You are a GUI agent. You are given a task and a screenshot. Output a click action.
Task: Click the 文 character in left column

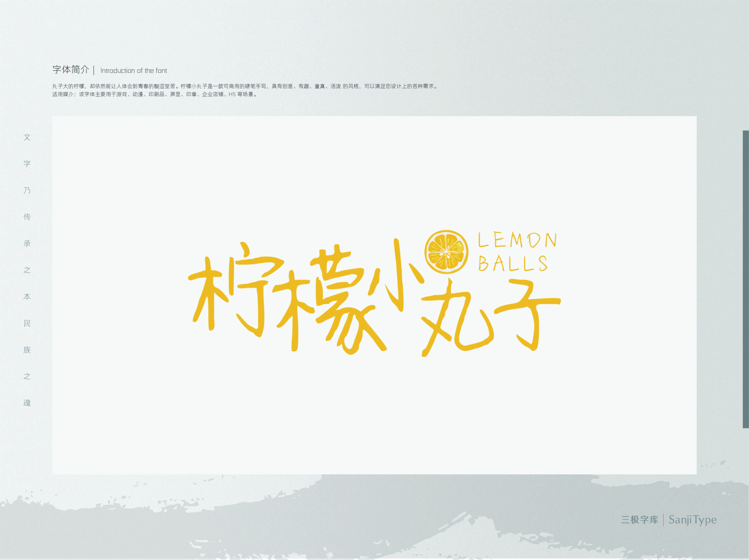(27, 137)
